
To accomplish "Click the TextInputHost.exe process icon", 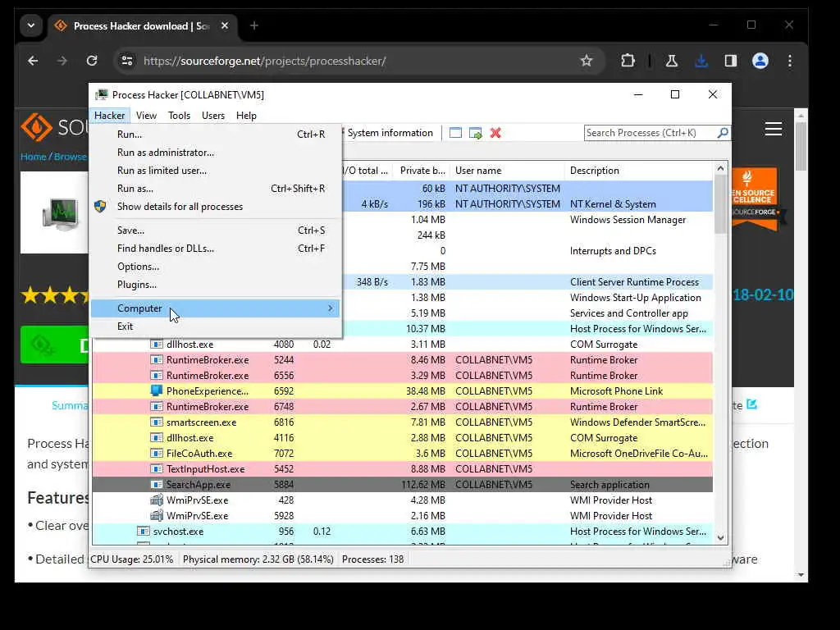I will coord(157,468).
